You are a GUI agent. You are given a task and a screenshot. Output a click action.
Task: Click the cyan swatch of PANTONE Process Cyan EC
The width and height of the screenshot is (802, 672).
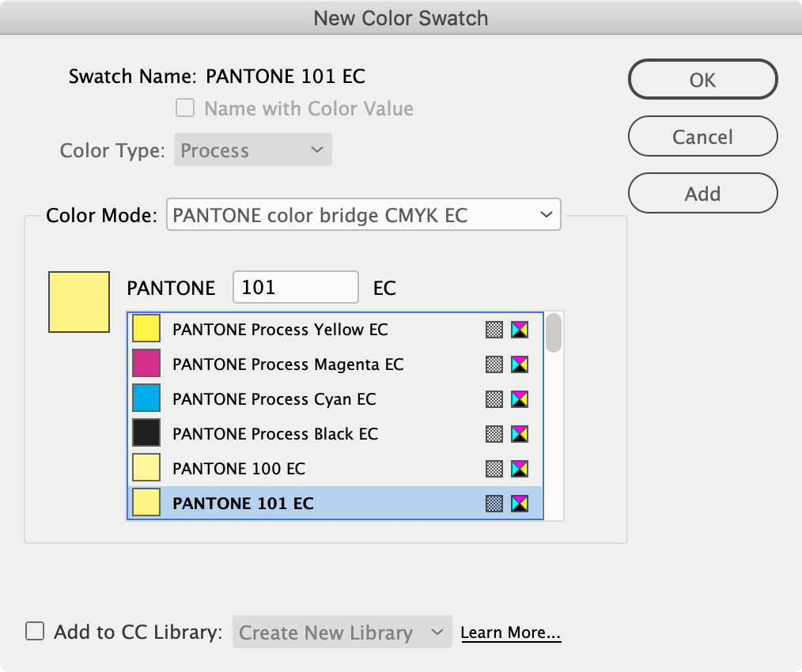coord(146,399)
